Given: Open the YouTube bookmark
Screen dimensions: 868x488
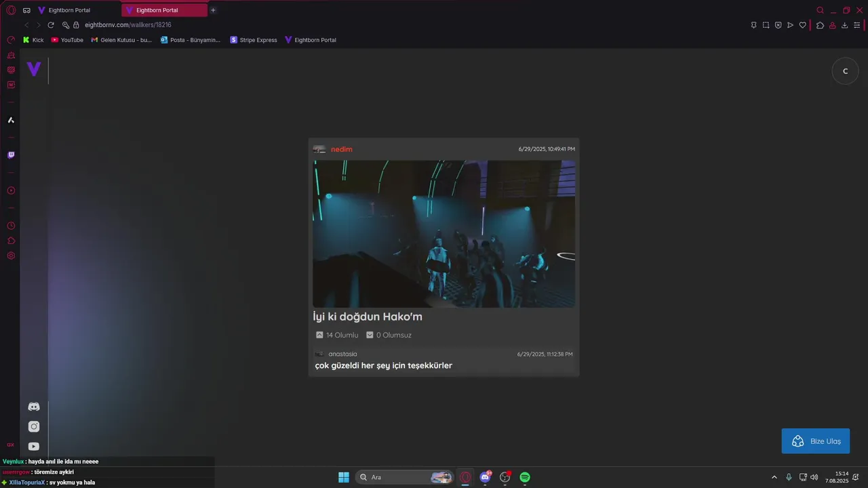Looking at the screenshot, I should tap(67, 40).
